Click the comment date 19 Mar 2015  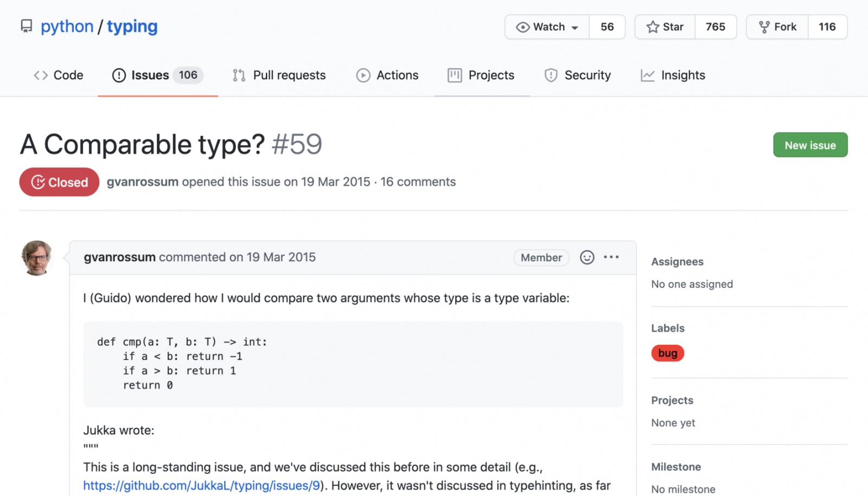click(x=281, y=257)
